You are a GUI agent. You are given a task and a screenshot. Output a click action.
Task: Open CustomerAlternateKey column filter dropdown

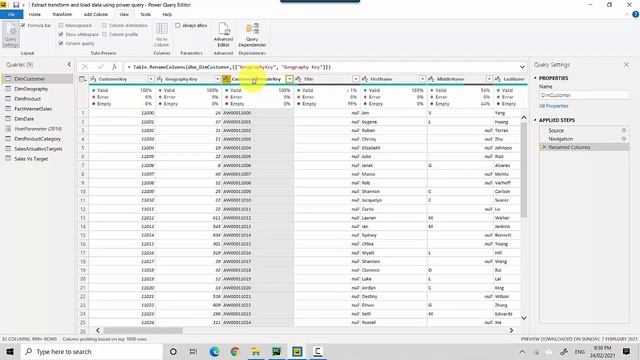(289, 79)
